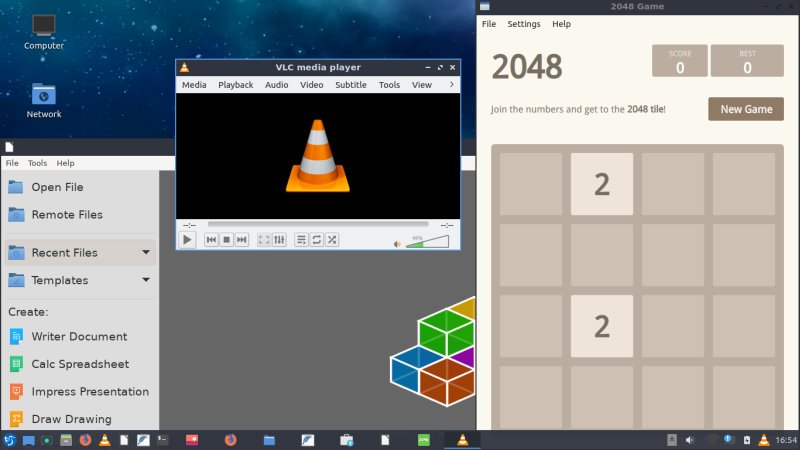Viewport: 800px width, 450px height.
Task: Start a New Game in 2048
Action: 746,109
